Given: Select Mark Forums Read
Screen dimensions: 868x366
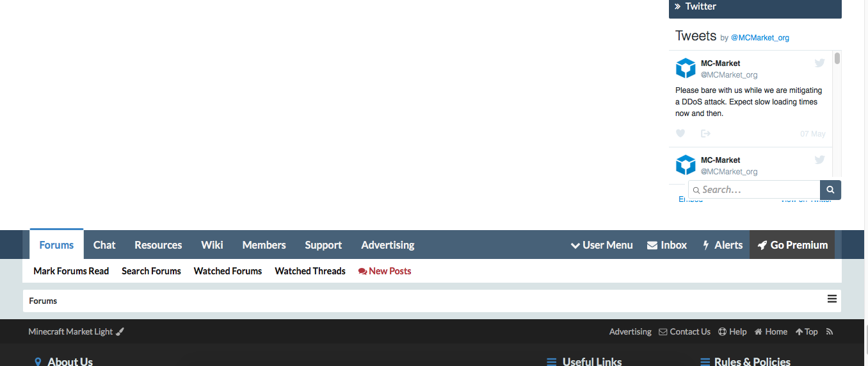Looking at the screenshot, I should (71, 271).
